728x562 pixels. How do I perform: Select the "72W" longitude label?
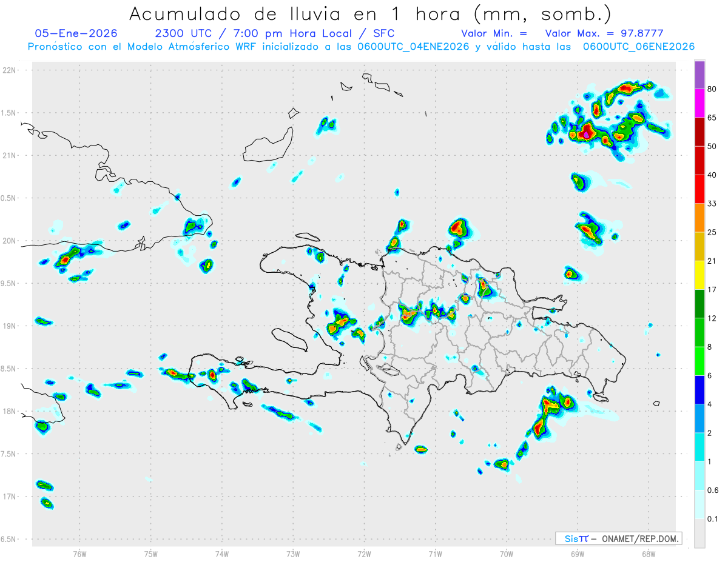[364, 554]
